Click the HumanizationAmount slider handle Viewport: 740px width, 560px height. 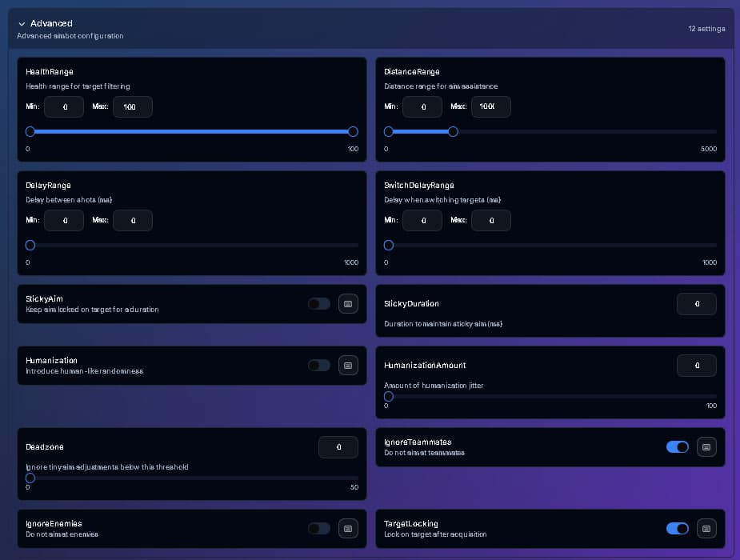tap(389, 396)
